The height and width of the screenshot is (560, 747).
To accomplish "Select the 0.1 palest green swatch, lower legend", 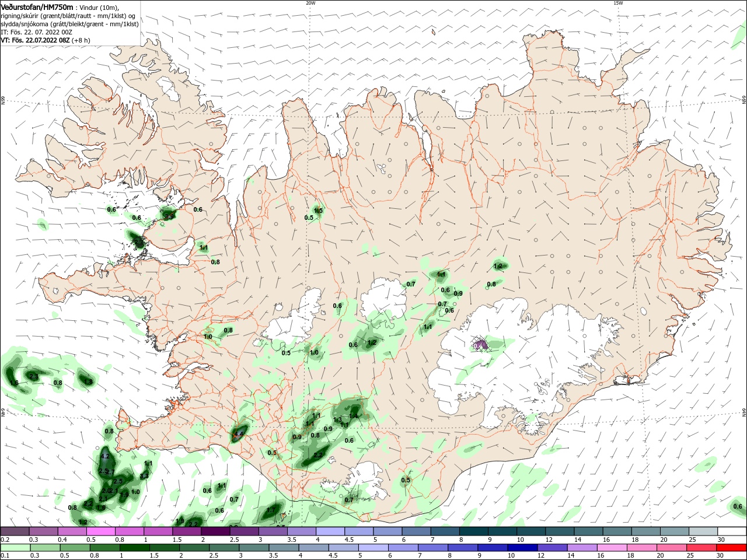I will 15,548.
